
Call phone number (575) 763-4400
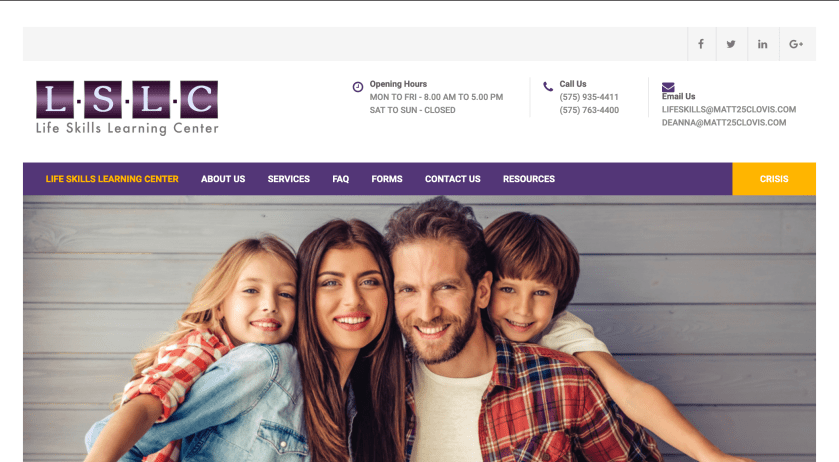click(589, 110)
